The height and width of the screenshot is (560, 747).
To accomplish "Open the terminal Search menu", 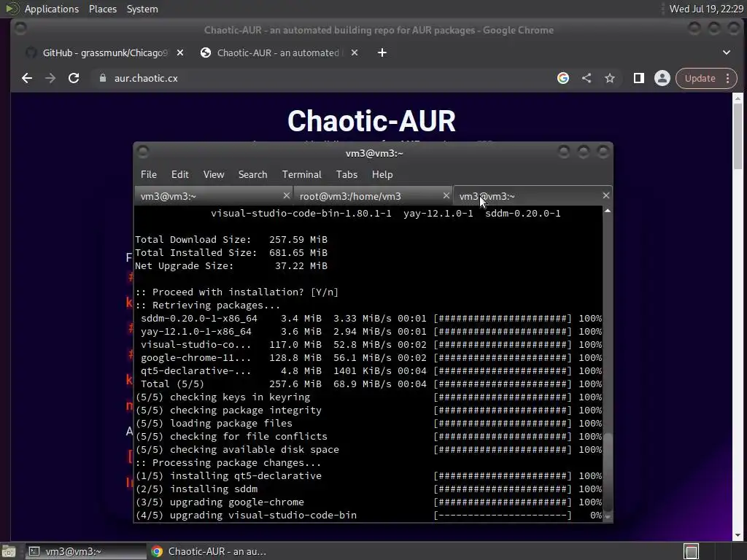I will (252, 174).
